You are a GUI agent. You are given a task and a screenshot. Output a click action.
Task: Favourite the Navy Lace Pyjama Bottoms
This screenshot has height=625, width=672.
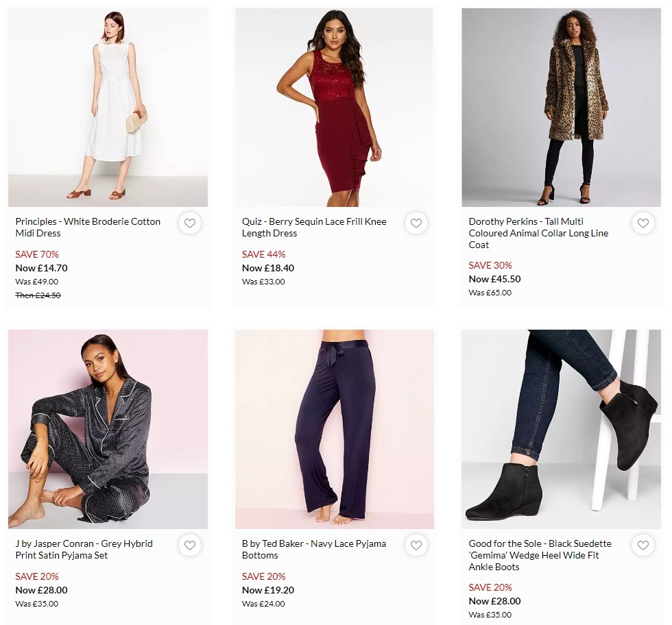(416, 546)
